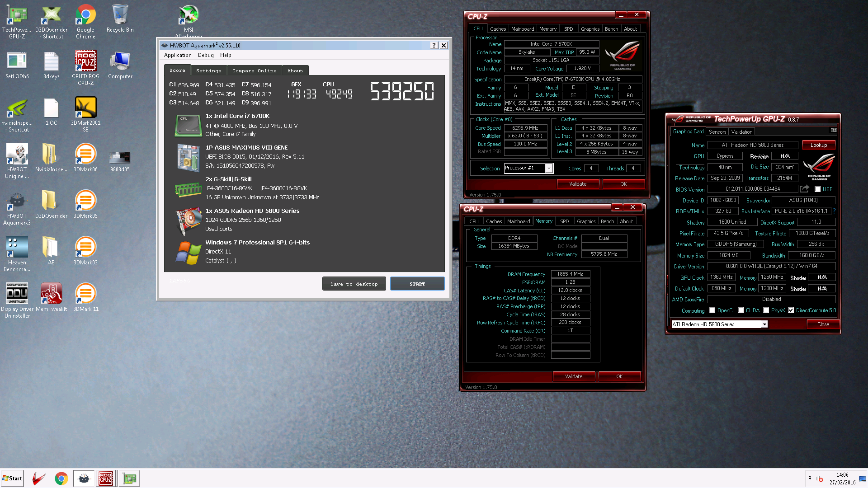The height and width of the screenshot is (488, 868).
Task: Launch 3DMark06 desktop shortcut
Action: [85, 158]
